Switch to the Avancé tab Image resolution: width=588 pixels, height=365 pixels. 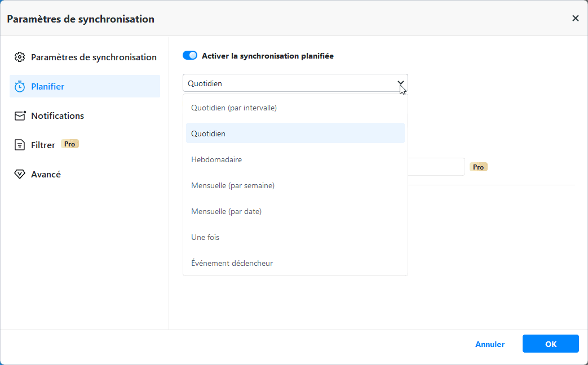[46, 174]
